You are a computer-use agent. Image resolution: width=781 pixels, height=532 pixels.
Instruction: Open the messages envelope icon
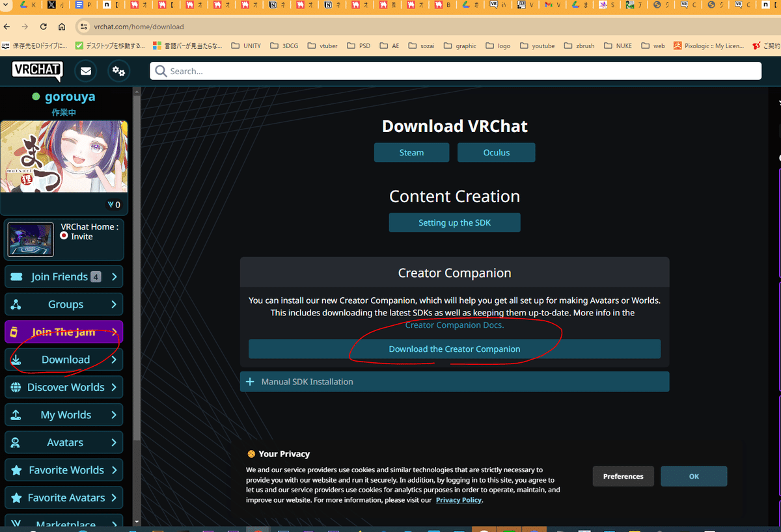[x=85, y=71]
